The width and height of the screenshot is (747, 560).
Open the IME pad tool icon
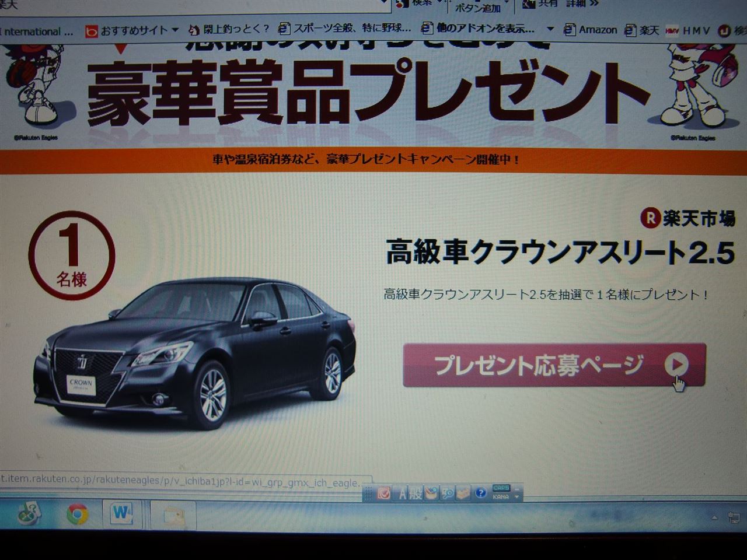(x=431, y=494)
